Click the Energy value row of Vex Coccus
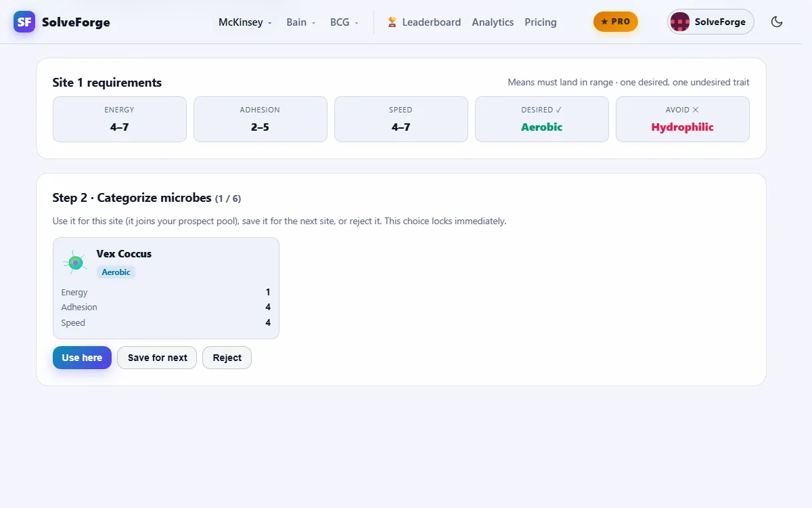This screenshot has width=812, height=508. point(166,293)
